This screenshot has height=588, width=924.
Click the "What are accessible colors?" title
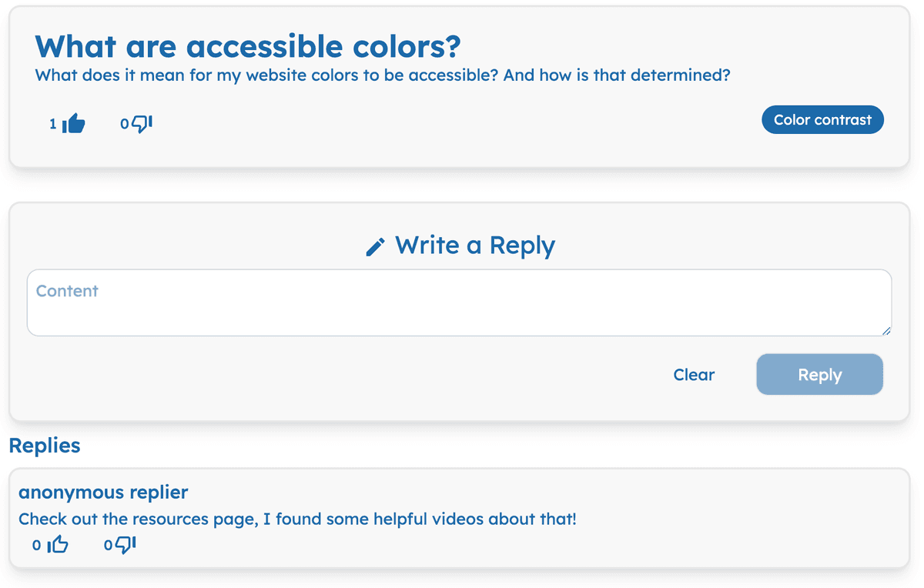coord(247,46)
